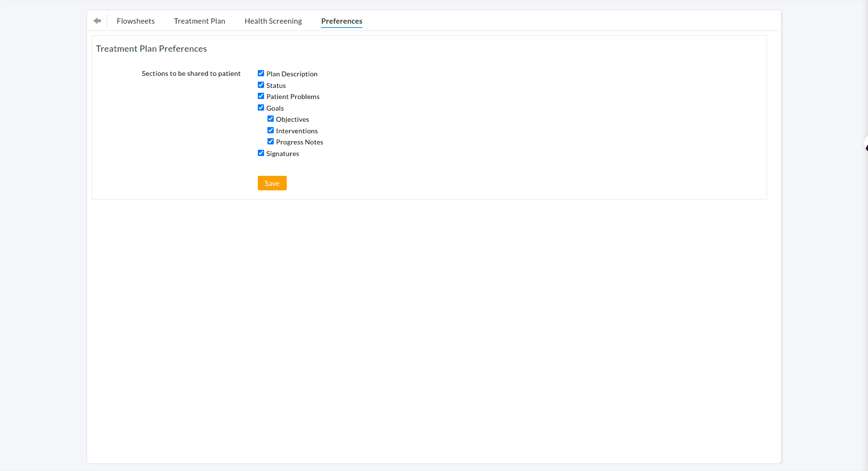Switch to the Treatment Plan tab

pos(199,21)
